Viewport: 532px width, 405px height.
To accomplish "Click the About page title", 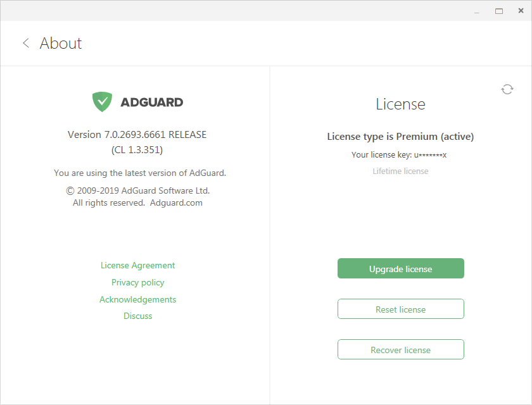I will (x=61, y=44).
